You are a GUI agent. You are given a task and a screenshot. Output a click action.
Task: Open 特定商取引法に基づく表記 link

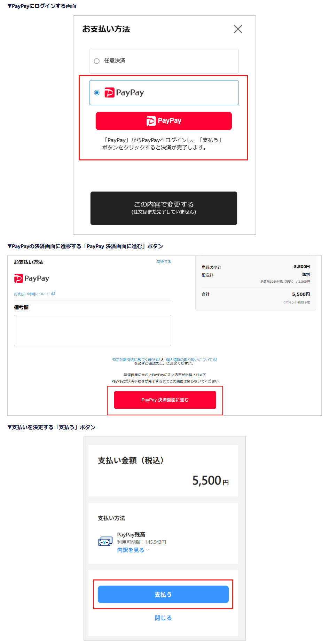point(134,360)
